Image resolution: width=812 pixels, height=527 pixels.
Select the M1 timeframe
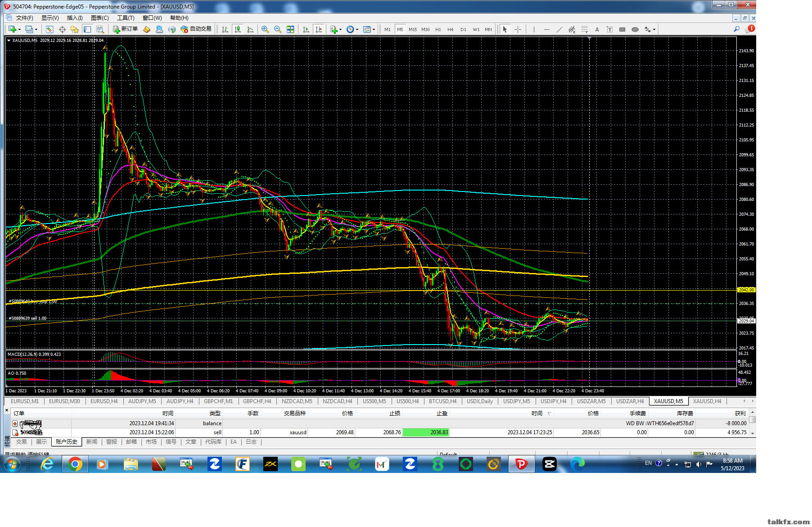pos(388,29)
